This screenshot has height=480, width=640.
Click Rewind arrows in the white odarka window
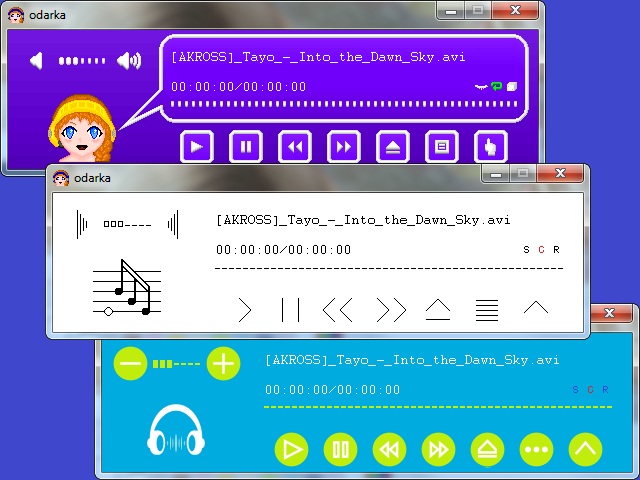coord(338,310)
